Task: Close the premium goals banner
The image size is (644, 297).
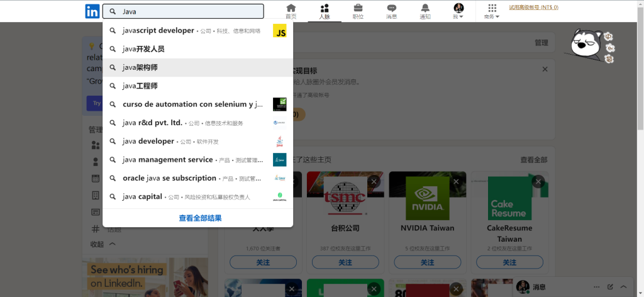Action: pos(545,69)
